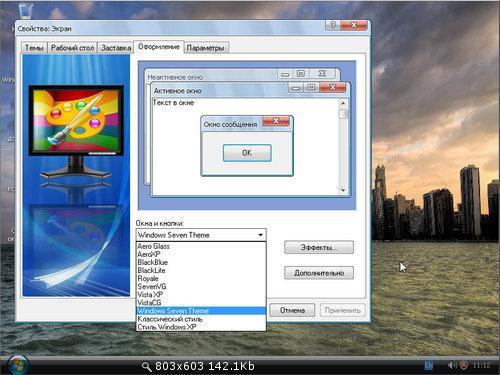Image resolution: width=500 pixels, height=375 pixels.
Task: Click the preview window scrollbar down arrow
Action: (x=343, y=190)
